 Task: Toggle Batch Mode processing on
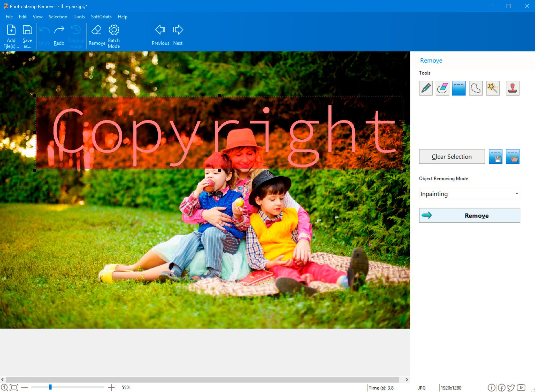coord(114,35)
